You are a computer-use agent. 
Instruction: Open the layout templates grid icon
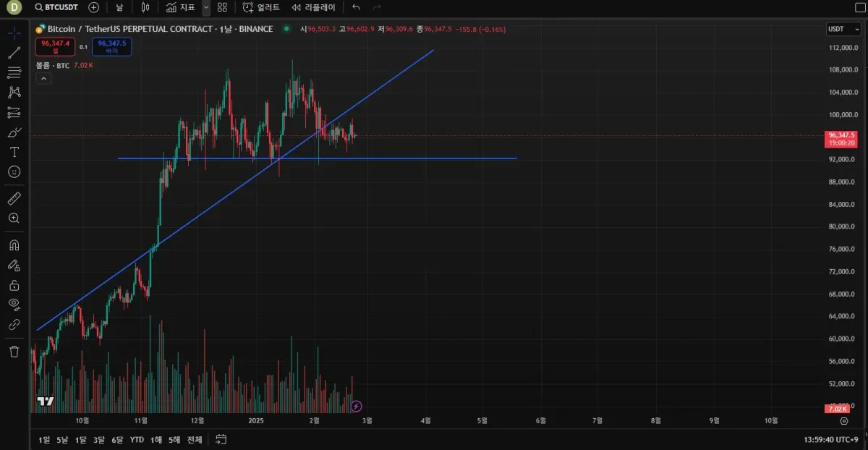pyautogui.click(x=223, y=7)
